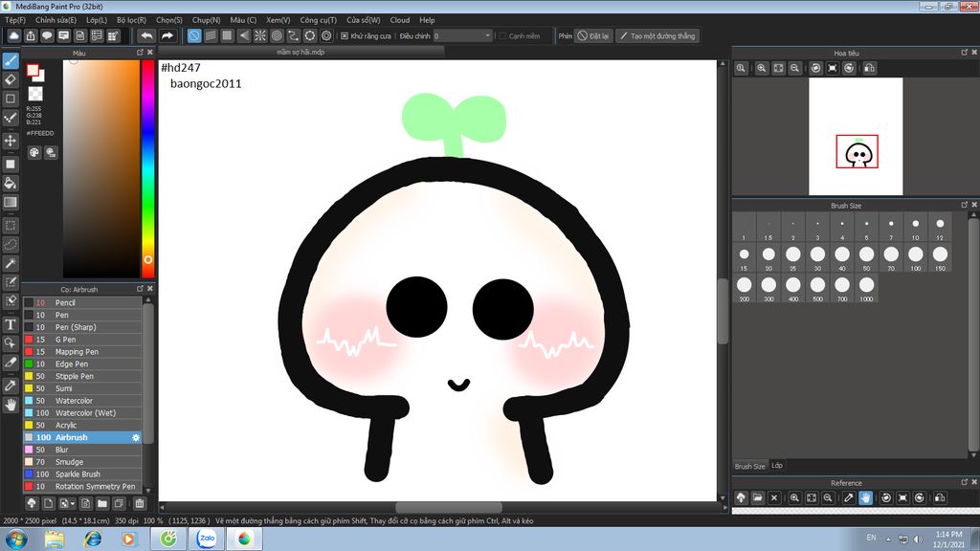Screen dimensions: 980x551
Task: Select the Eyedropper tool
Action: click(x=11, y=386)
